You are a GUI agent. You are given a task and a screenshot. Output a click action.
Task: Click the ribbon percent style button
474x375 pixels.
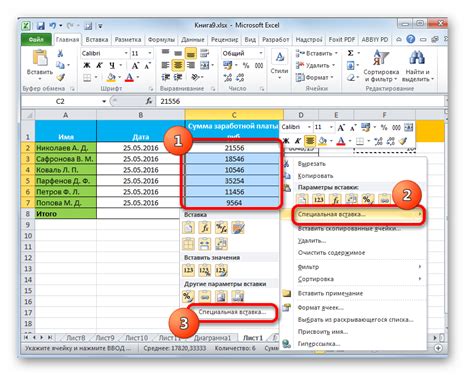tap(246, 65)
